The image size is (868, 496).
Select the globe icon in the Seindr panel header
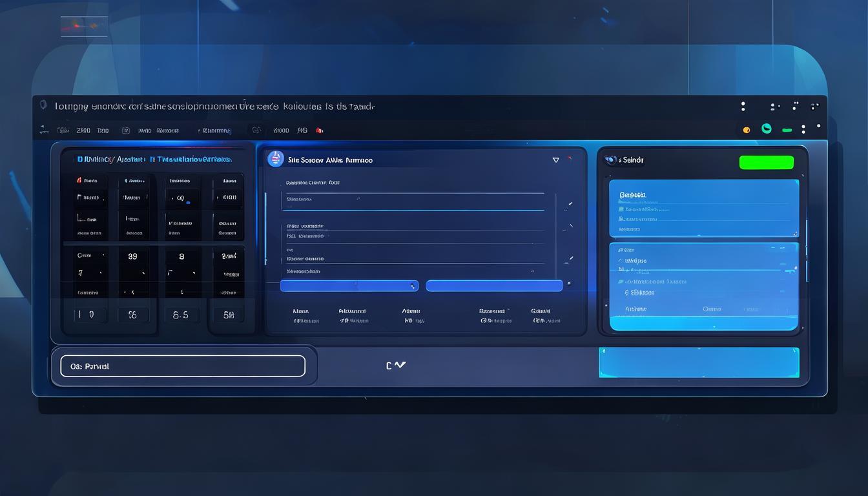(x=610, y=159)
